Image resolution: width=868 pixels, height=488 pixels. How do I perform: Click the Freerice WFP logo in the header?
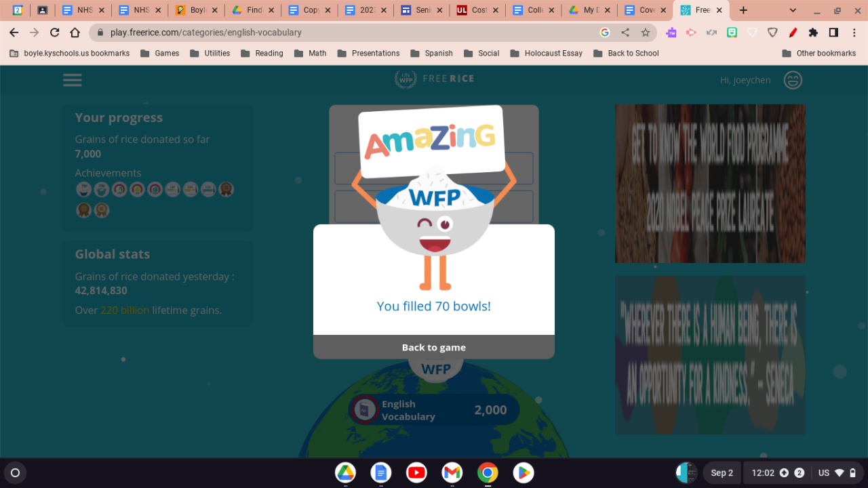[x=434, y=79]
